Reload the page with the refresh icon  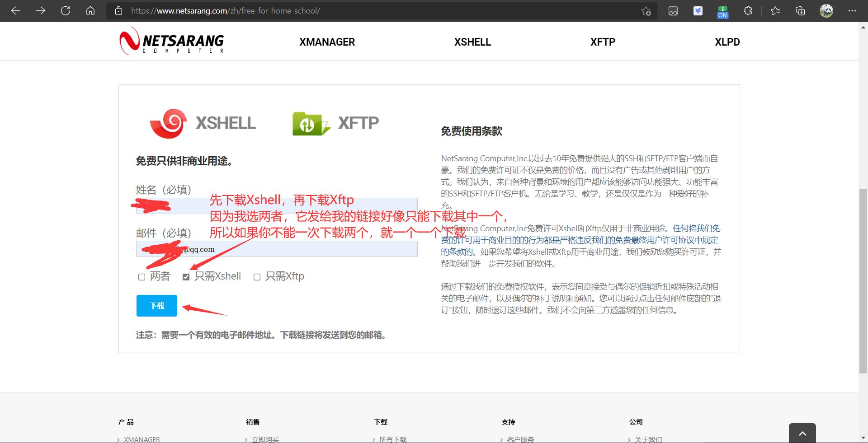tap(66, 11)
